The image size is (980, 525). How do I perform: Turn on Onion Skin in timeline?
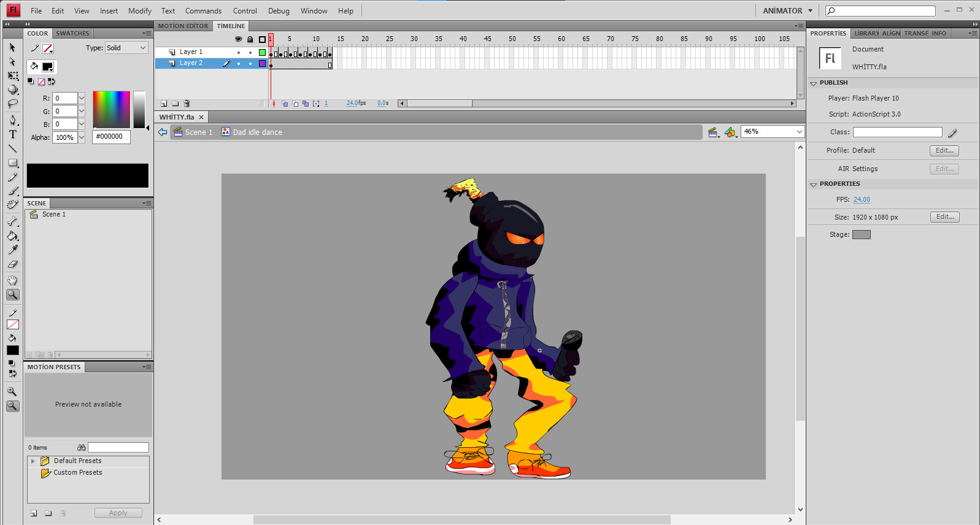click(285, 104)
